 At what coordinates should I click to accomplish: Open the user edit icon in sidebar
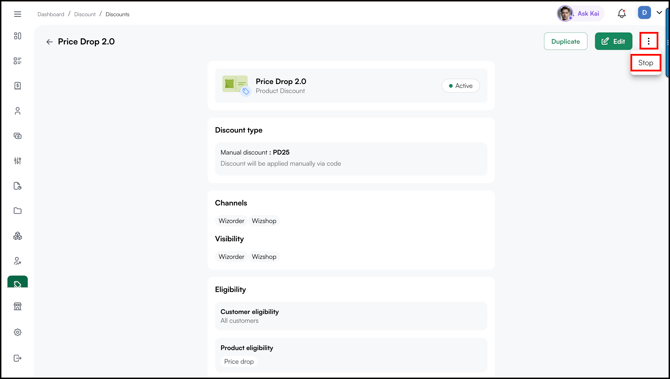pos(18,261)
